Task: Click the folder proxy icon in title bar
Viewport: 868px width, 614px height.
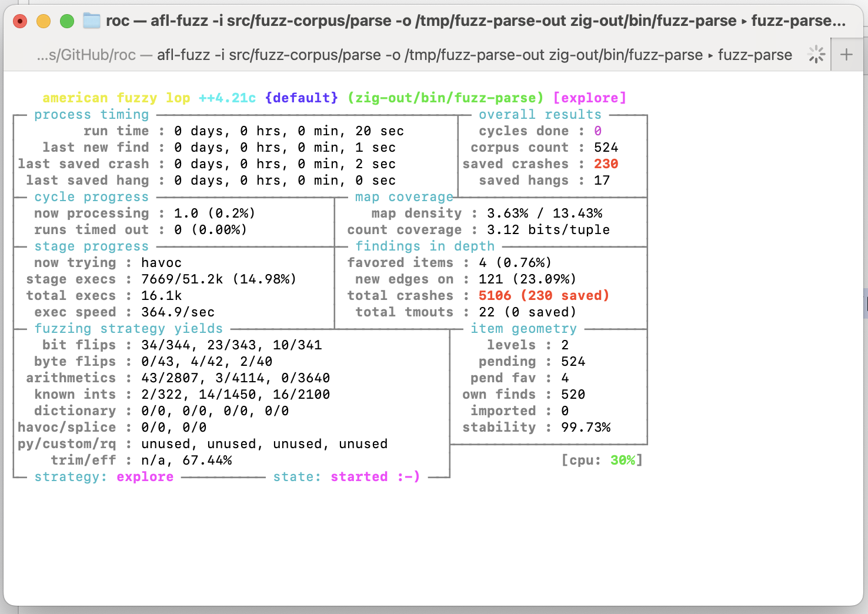Action: (x=92, y=21)
